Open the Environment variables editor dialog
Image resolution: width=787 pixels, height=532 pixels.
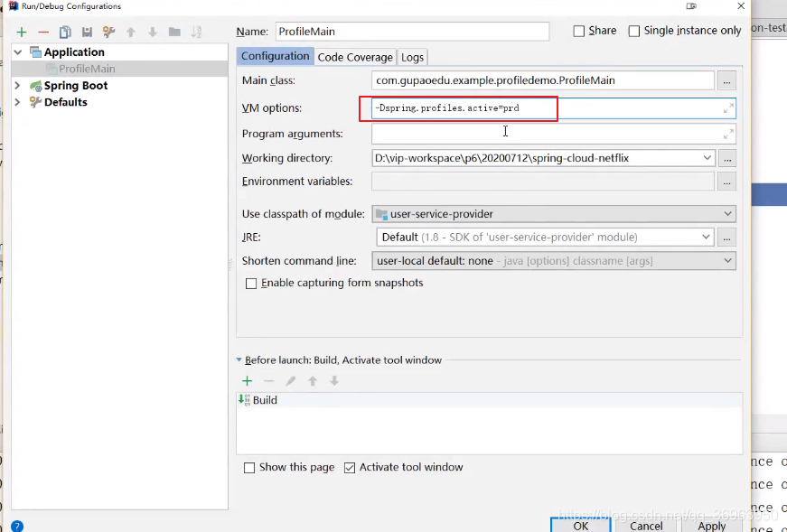tap(726, 182)
